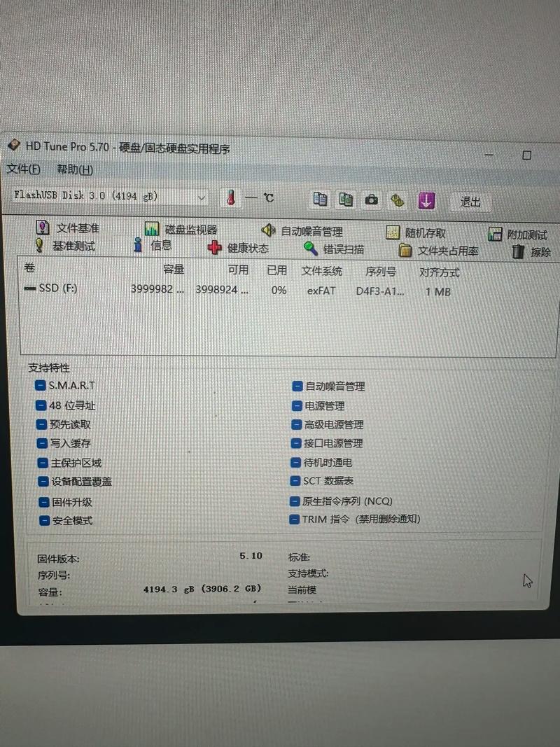Click the options tools toolbar icon
The height and width of the screenshot is (747, 560).
coord(397,200)
